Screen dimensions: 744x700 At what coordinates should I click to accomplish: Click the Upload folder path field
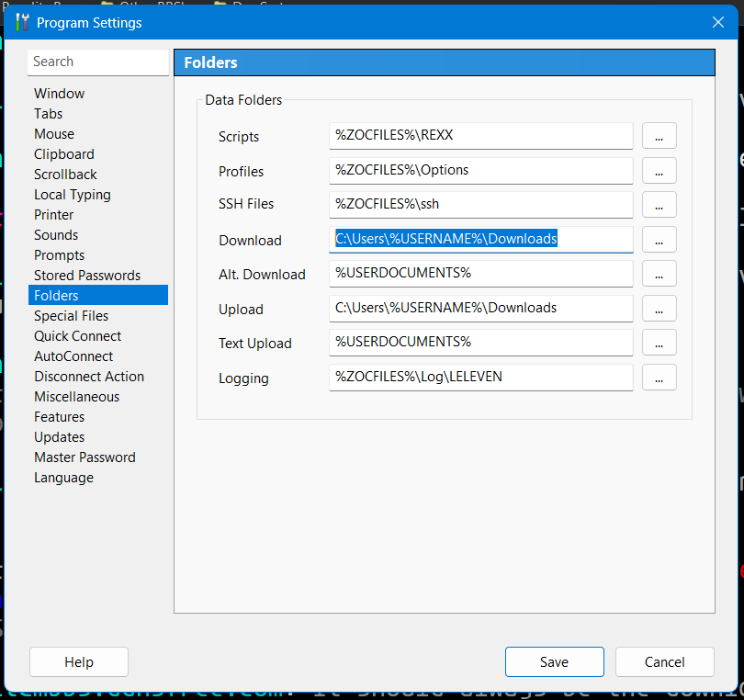[480, 309]
